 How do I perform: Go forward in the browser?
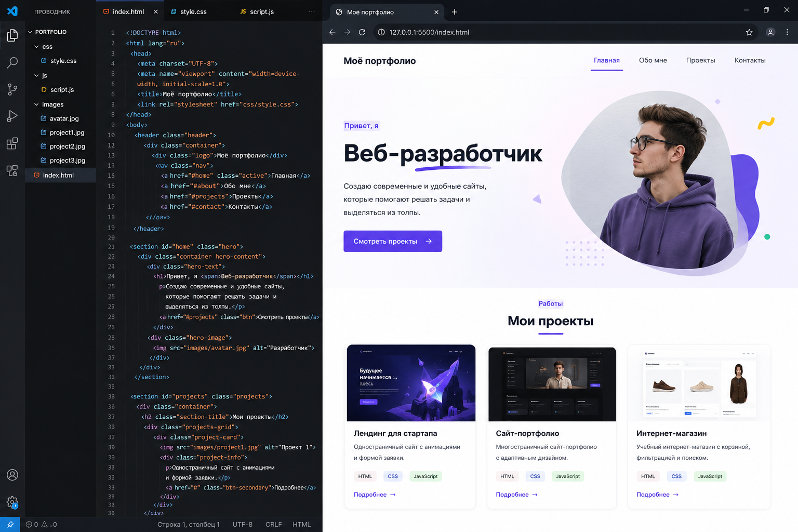tap(347, 32)
